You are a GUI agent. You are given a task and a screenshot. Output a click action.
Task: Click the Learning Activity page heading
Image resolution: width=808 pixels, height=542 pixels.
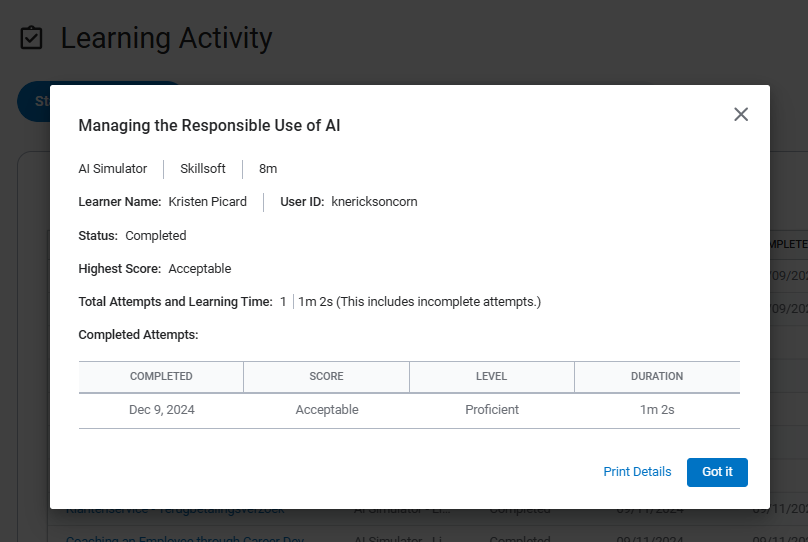pyautogui.click(x=166, y=39)
